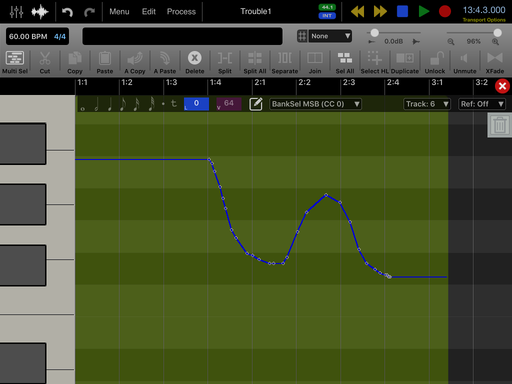Click the blue L value field 0
Screen dimensions: 512x384
click(x=196, y=104)
